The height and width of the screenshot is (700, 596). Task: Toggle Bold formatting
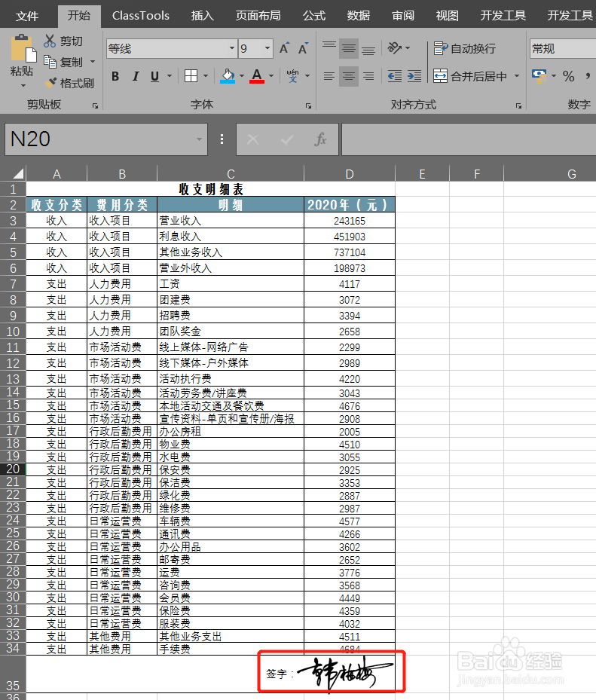point(115,76)
